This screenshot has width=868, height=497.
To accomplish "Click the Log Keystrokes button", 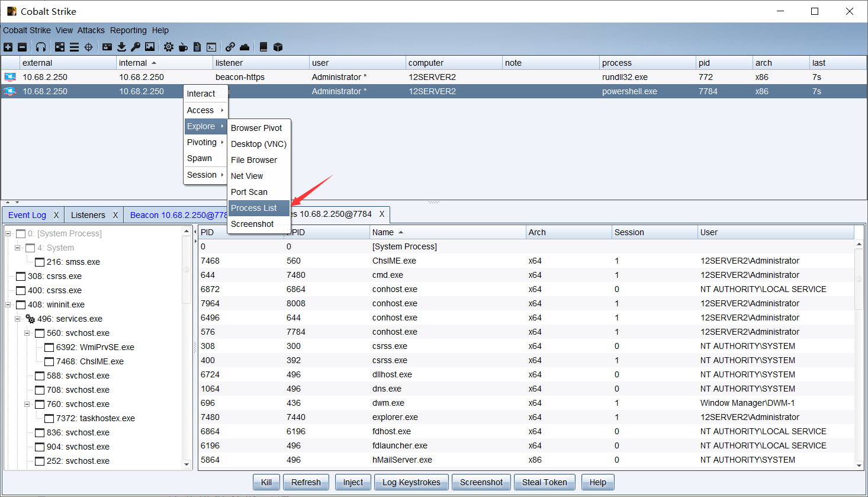I will 412,482.
